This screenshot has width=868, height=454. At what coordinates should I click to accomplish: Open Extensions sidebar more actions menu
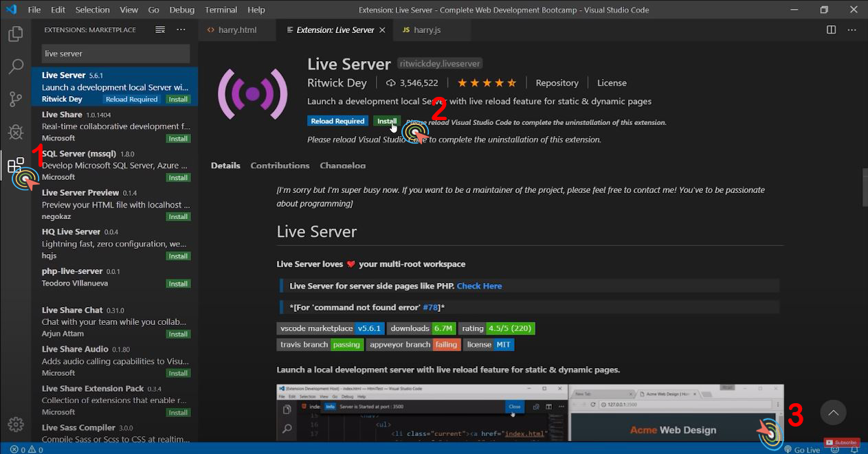point(181,30)
